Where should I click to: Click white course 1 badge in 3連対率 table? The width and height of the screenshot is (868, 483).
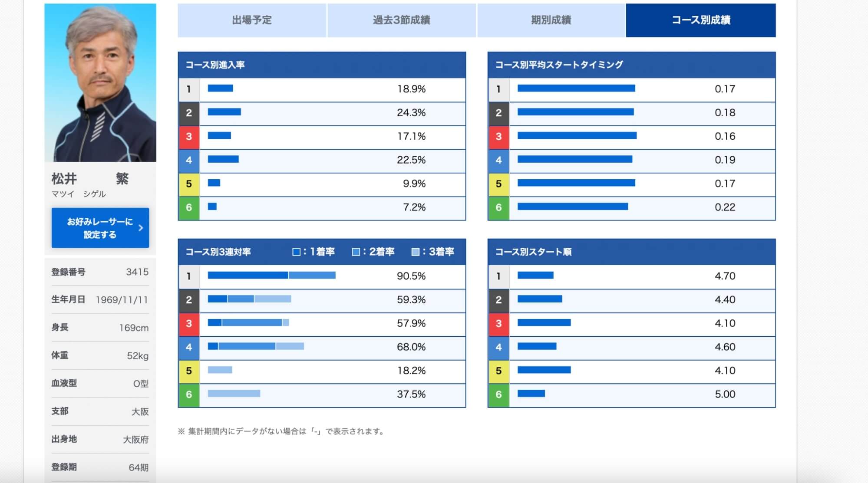pyautogui.click(x=189, y=276)
